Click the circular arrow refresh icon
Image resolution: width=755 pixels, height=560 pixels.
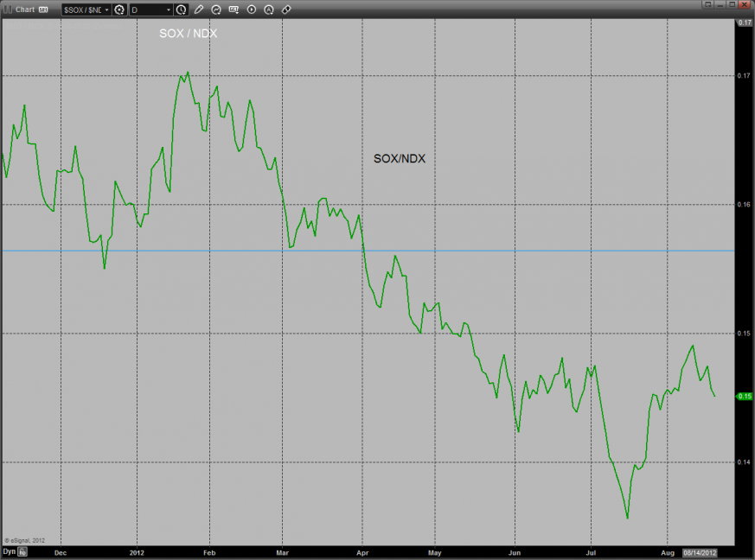(x=216, y=10)
